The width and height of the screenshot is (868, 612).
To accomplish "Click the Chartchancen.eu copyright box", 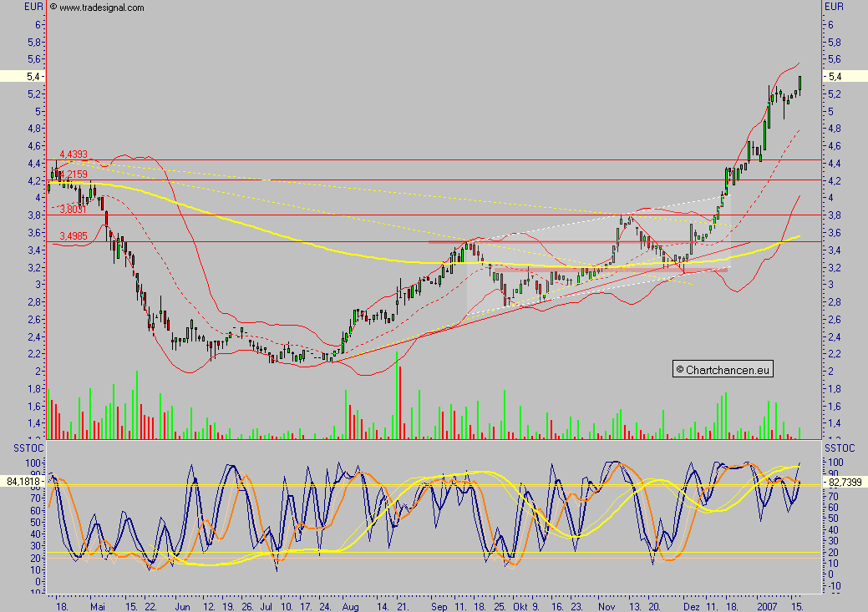I will click(x=723, y=369).
